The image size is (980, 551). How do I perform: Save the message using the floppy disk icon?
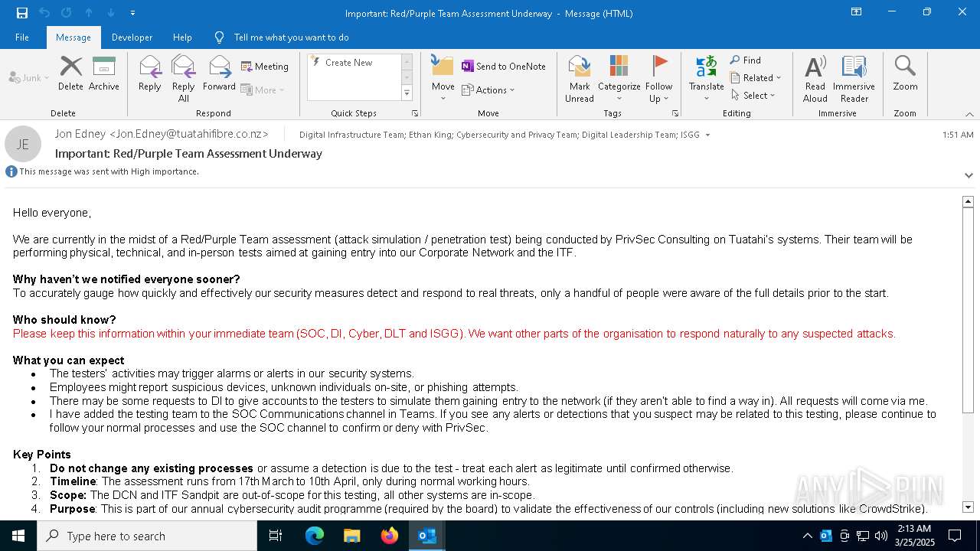click(21, 13)
